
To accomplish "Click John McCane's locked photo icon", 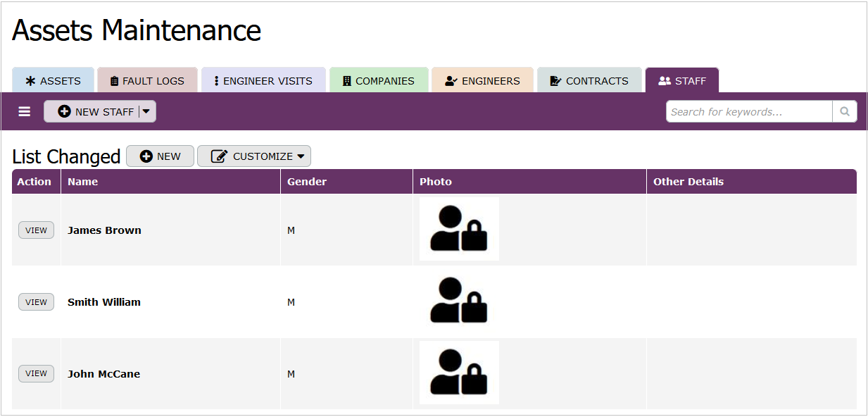I will 459,373.
